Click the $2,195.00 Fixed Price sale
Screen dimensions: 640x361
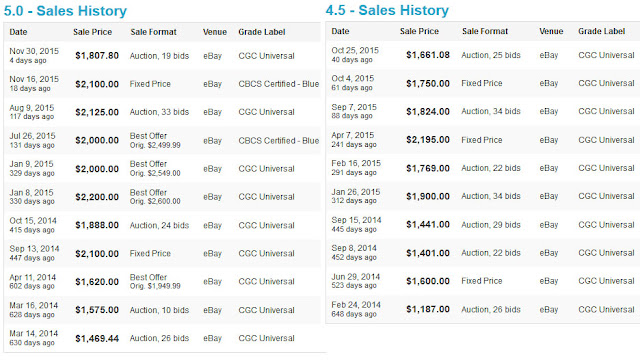(x=428, y=140)
